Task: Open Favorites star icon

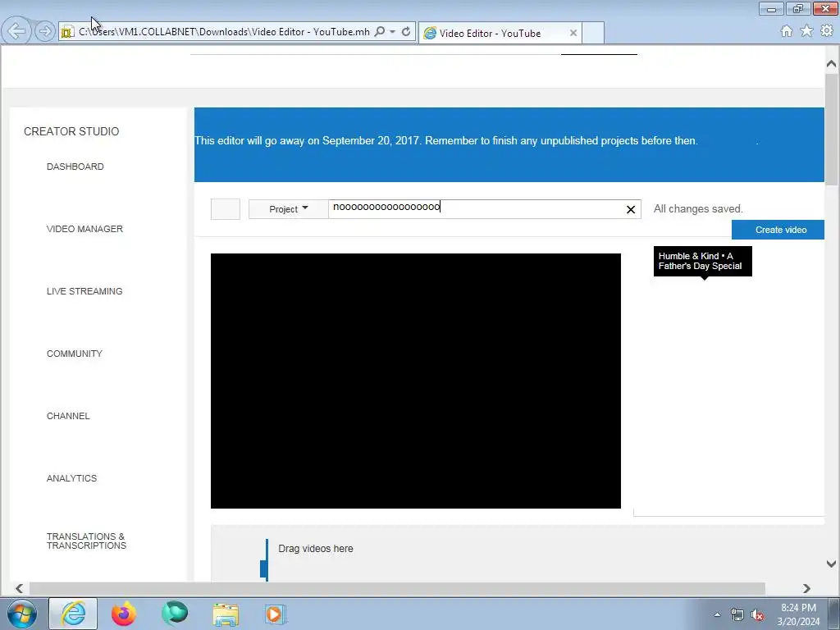Action: [x=807, y=31]
